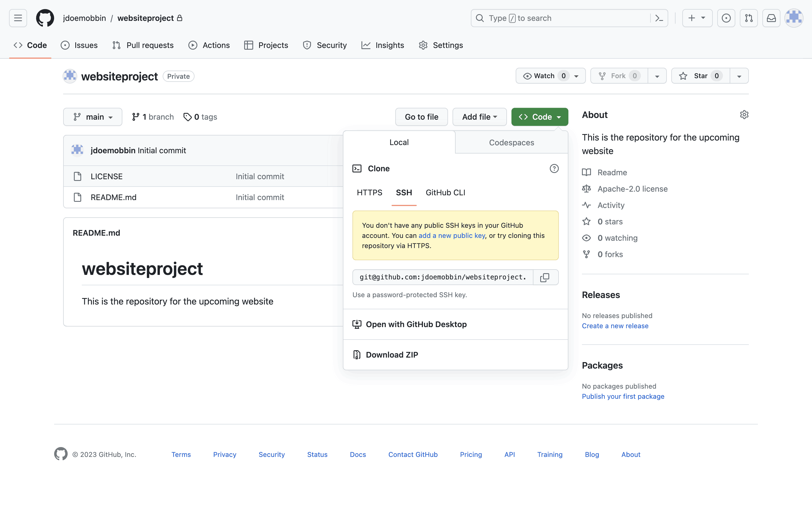Open the Star lists dropdown arrow
Image resolution: width=812 pixels, height=508 pixels.
(x=739, y=76)
